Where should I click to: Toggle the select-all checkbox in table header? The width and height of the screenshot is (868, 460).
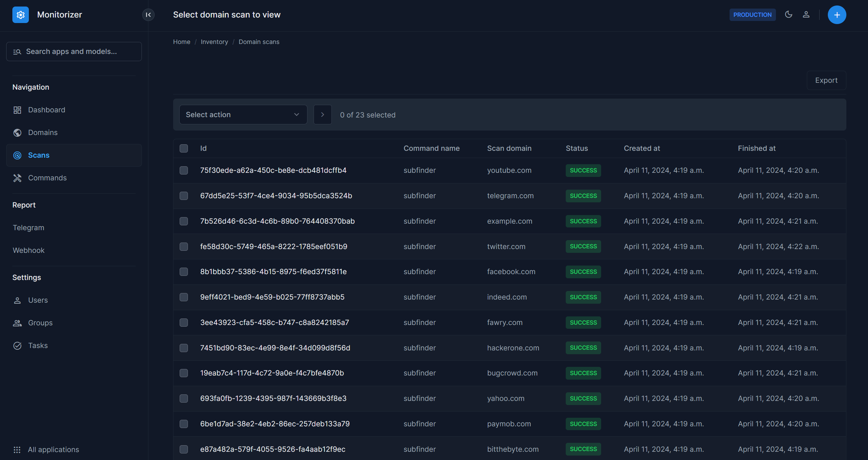[x=184, y=148]
